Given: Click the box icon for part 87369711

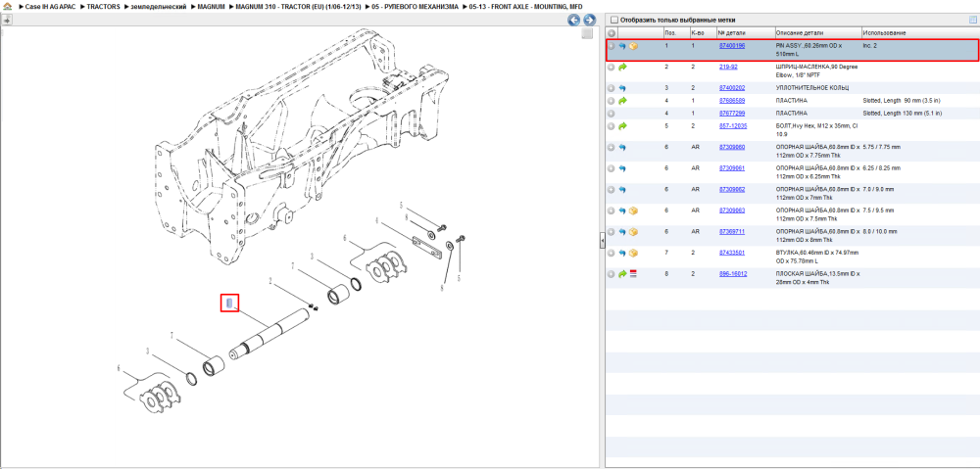Looking at the screenshot, I should (633, 232).
